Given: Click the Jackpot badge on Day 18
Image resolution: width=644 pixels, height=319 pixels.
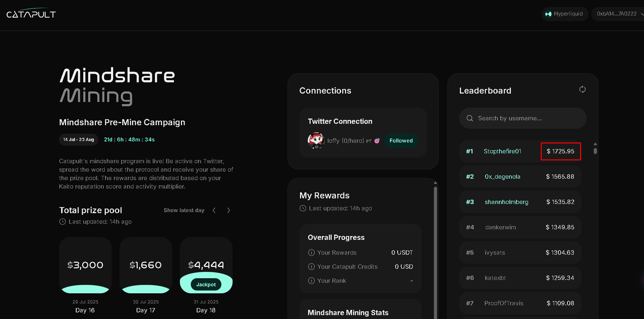Looking at the screenshot, I should [x=206, y=284].
